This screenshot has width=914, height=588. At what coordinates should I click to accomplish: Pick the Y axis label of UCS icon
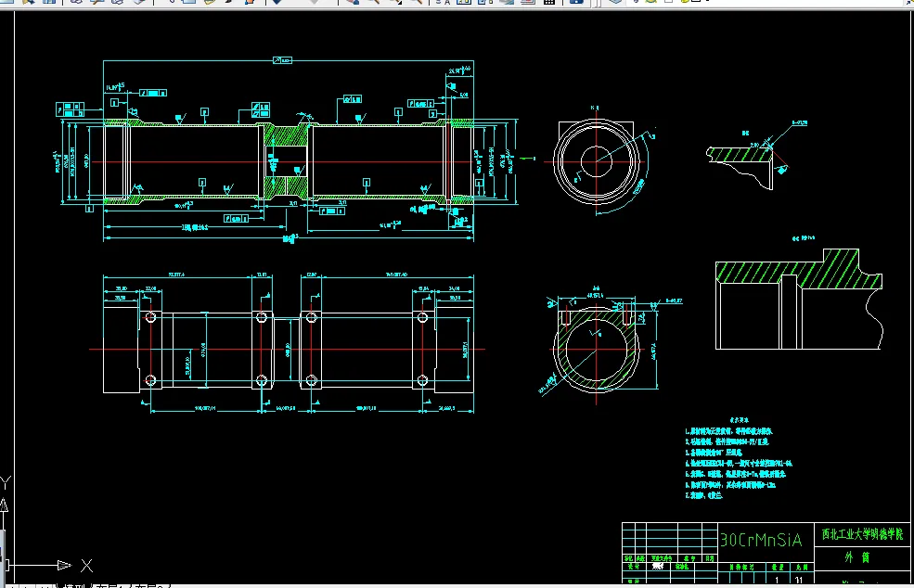pyautogui.click(x=6, y=482)
